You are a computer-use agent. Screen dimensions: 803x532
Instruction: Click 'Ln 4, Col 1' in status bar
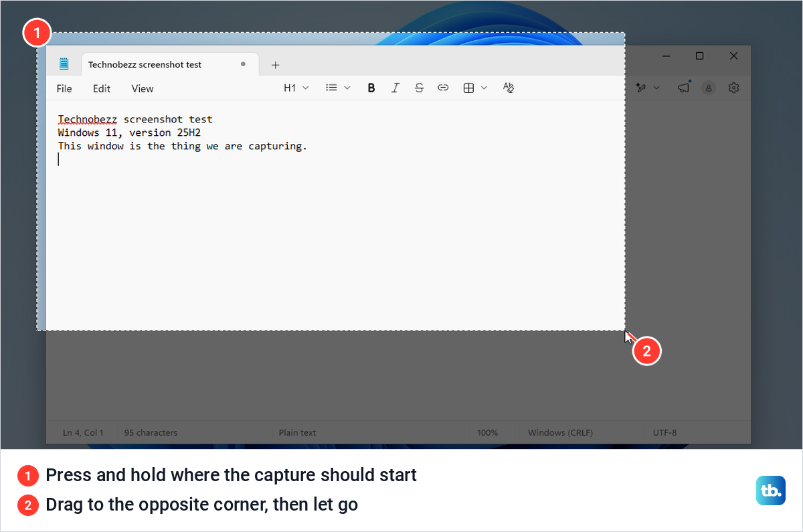[x=83, y=433]
